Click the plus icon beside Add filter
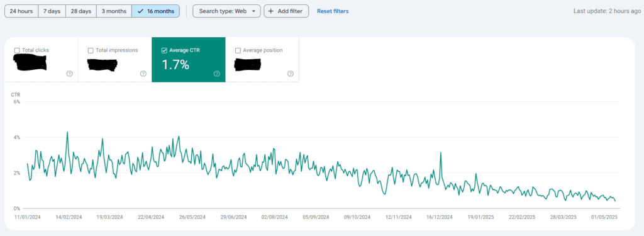The image size is (644, 236). (x=271, y=11)
